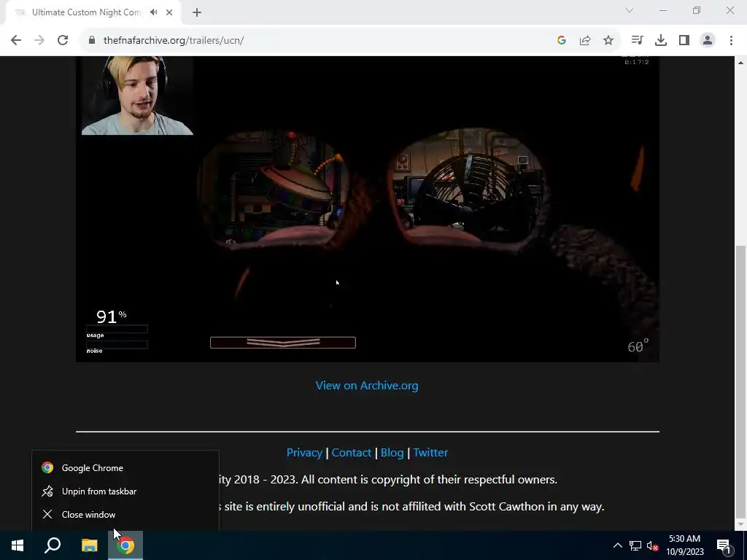Choose Close window in jump list
747x560 pixels.
tap(125, 514)
